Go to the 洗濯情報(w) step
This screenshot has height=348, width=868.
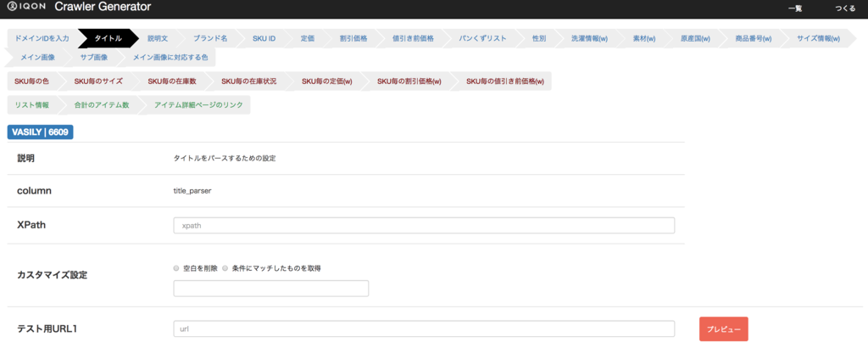[590, 39]
